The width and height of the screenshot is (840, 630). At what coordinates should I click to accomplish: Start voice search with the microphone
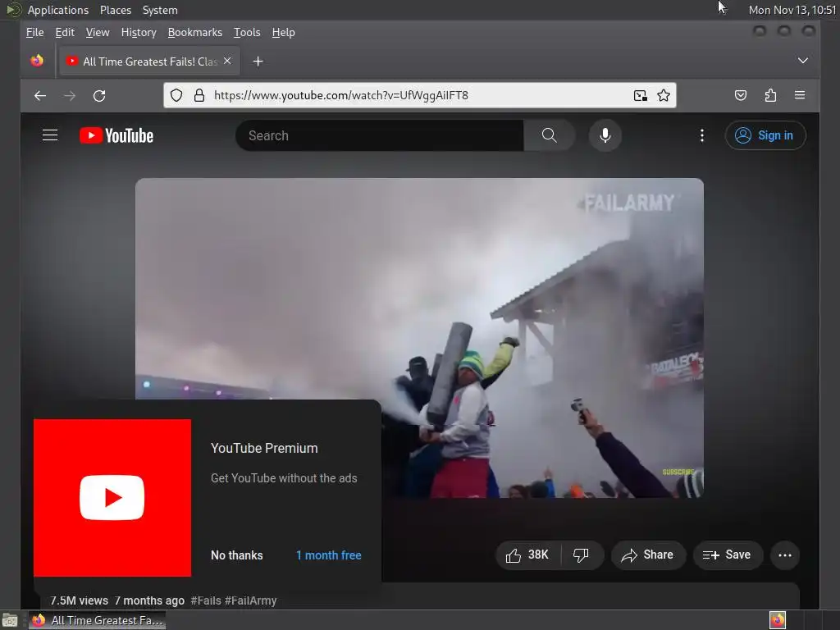(605, 135)
